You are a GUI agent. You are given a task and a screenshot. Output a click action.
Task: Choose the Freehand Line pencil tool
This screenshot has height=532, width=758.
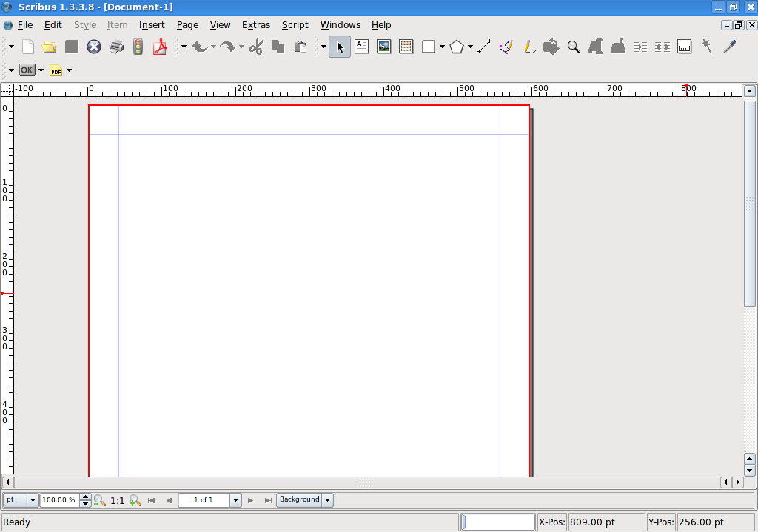(529, 47)
